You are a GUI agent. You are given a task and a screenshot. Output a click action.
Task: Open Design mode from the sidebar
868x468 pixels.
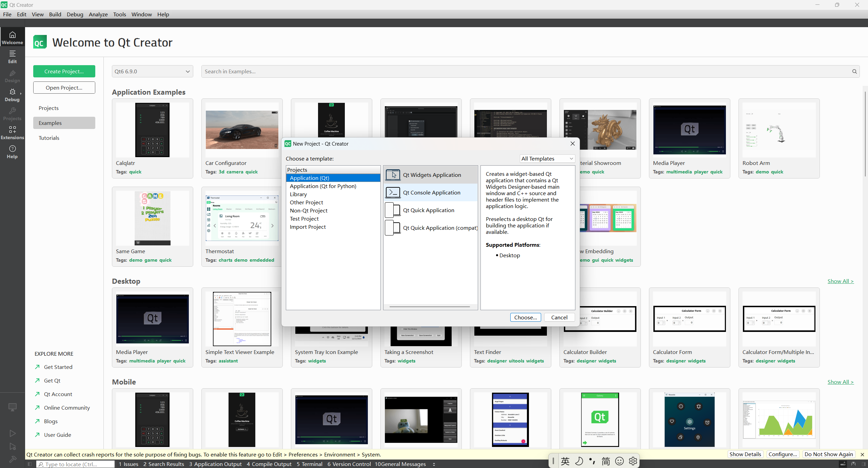(x=12, y=76)
